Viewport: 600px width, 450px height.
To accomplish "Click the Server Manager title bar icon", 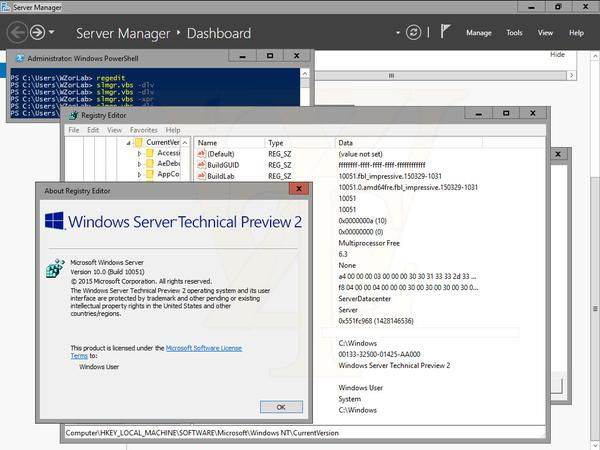I will 6,7.
